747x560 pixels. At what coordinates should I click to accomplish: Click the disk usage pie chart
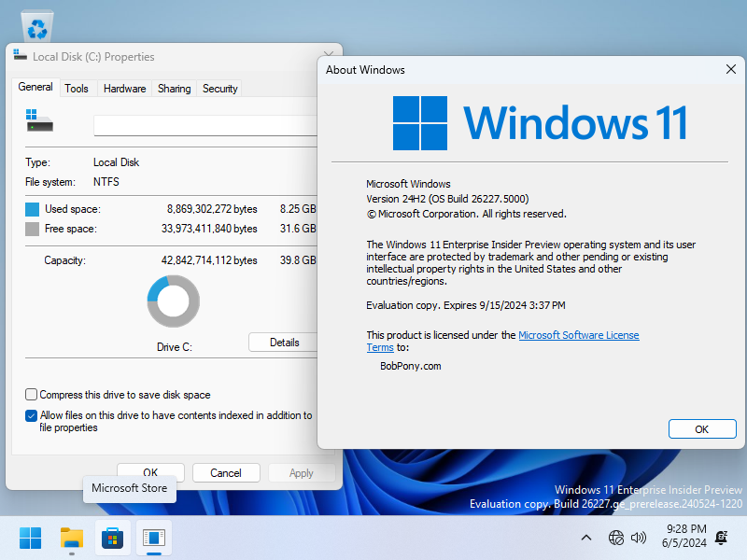[x=173, y=301]
